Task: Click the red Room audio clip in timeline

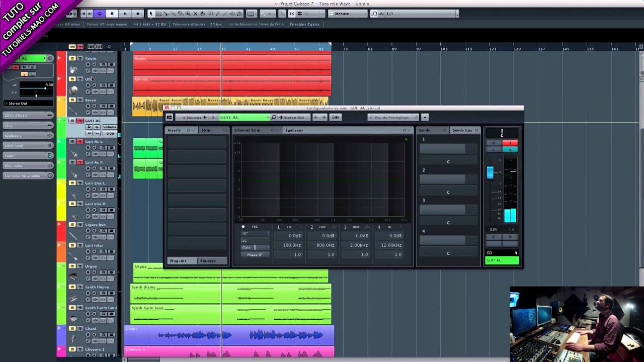Action: pos(232,64)
